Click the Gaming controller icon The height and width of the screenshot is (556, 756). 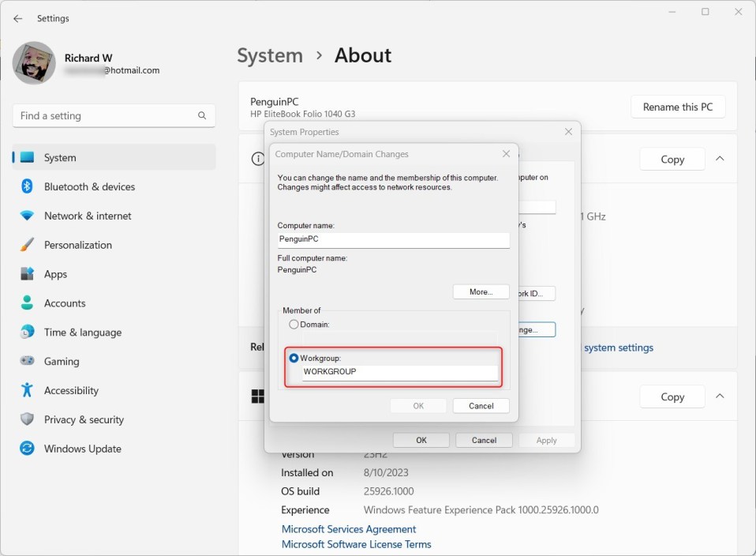(27, 361)
